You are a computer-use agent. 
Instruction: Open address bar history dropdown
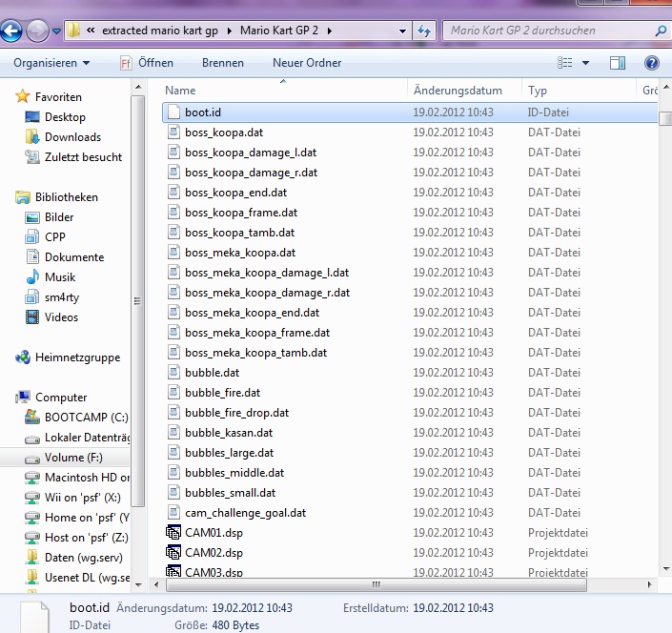tap(402, 31)
